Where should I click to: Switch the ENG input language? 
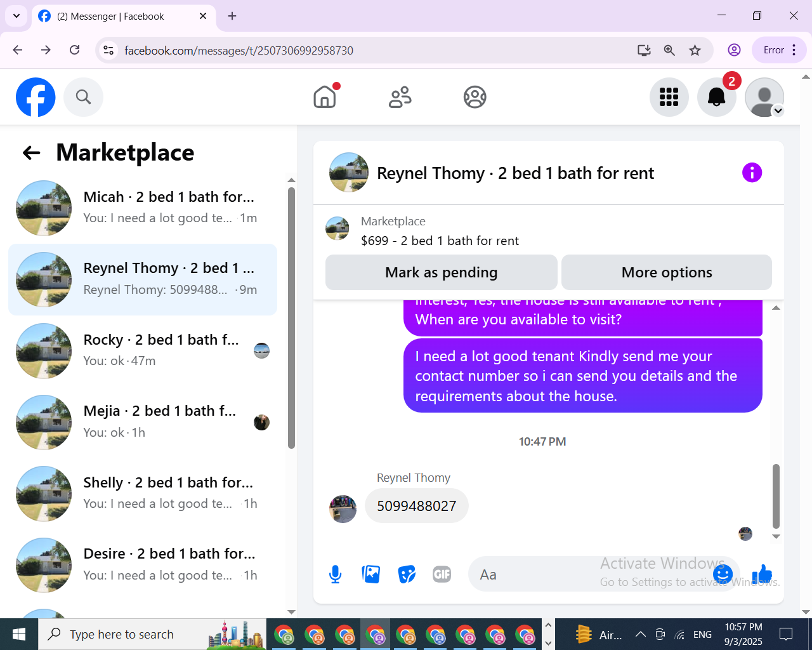point(702,634)
